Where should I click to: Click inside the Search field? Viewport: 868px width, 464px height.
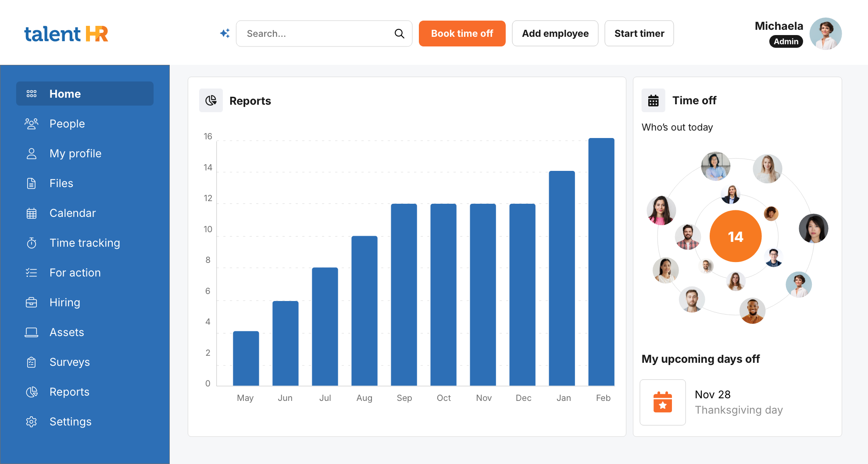[316, 33]
